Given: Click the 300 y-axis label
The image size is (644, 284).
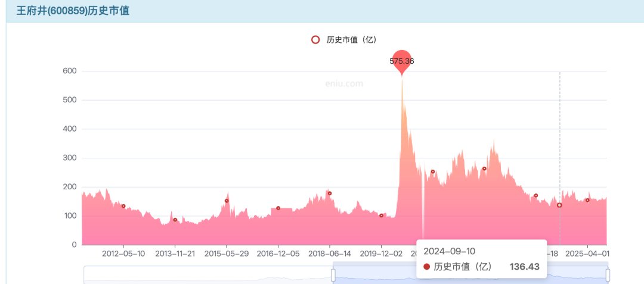Looking at the screenshot, I should pos(70,158).
